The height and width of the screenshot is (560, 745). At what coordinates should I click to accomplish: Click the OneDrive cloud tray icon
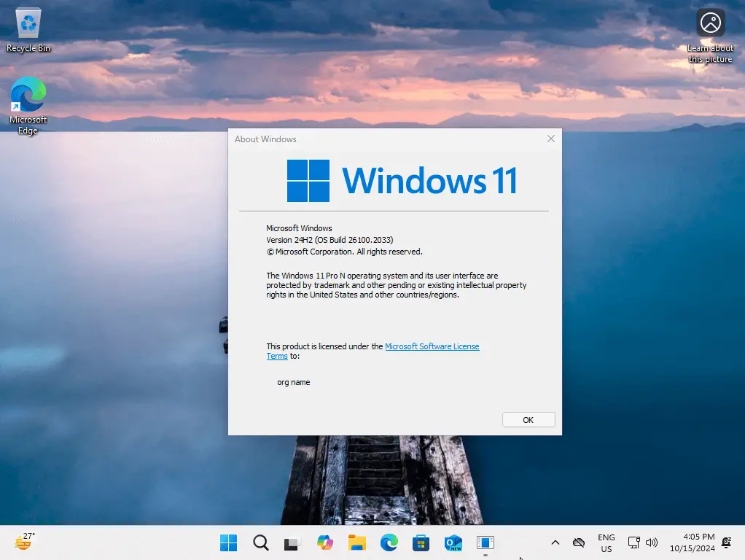[x=578, y=542]
